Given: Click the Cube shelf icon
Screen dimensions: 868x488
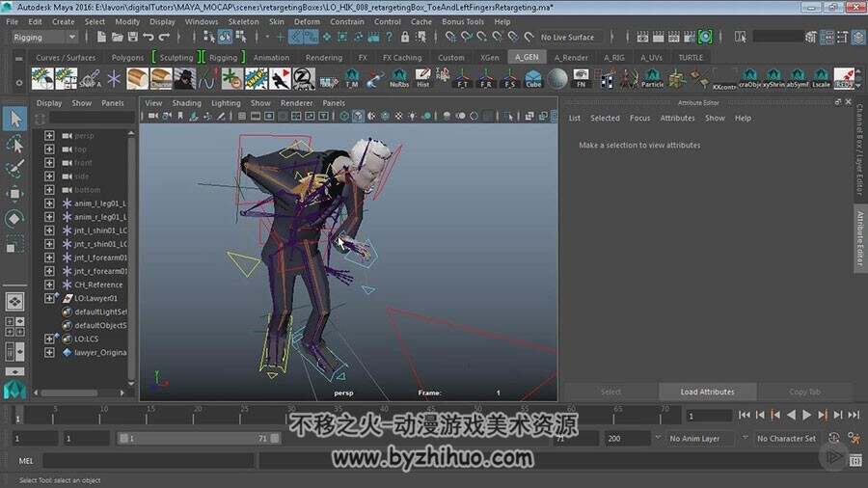Looking at the screenshot, I should (x=533, y=78).
